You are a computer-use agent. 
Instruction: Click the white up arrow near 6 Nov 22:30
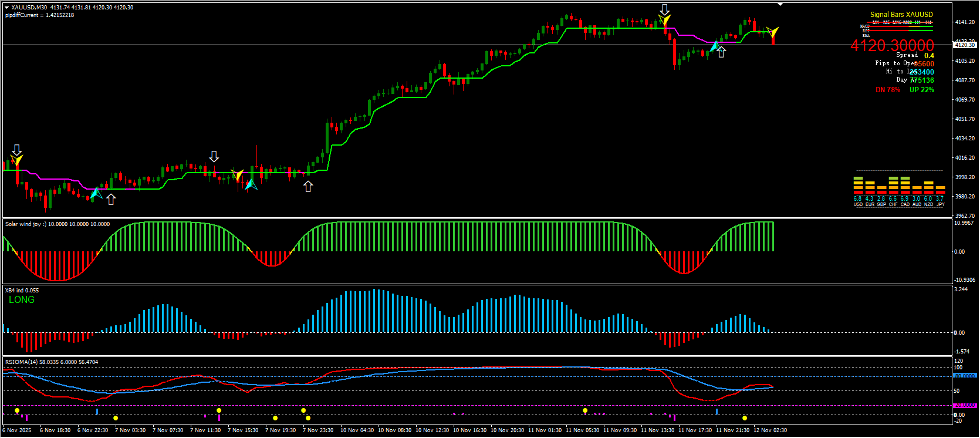(111, 200)
